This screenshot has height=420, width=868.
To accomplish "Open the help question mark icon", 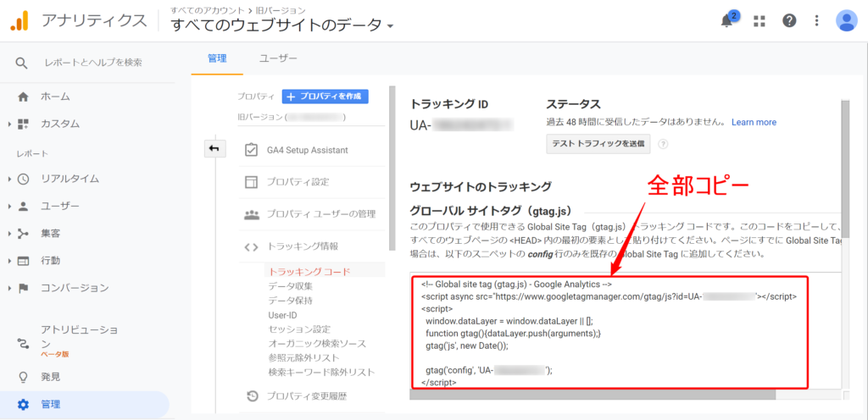I will click(789, 20).
